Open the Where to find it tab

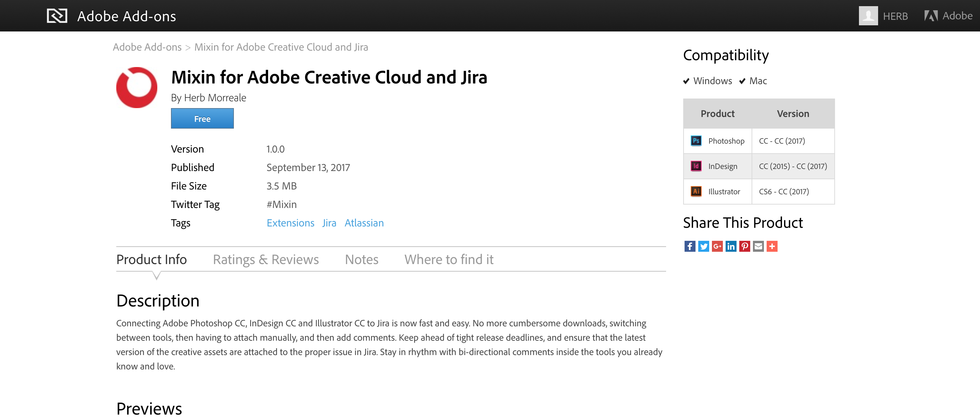click(x=449, y=259)
